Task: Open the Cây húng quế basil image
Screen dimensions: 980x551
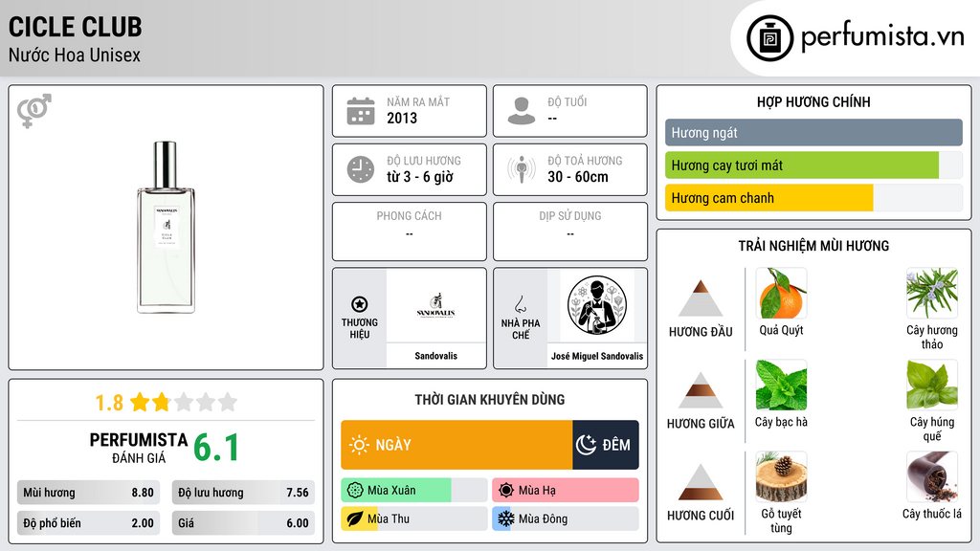Action: [932, 386]
